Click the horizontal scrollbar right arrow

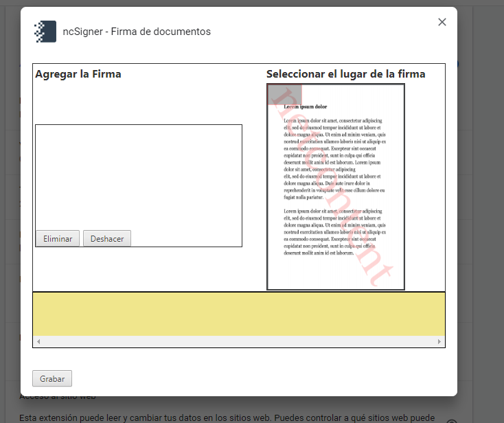point(439,341)
